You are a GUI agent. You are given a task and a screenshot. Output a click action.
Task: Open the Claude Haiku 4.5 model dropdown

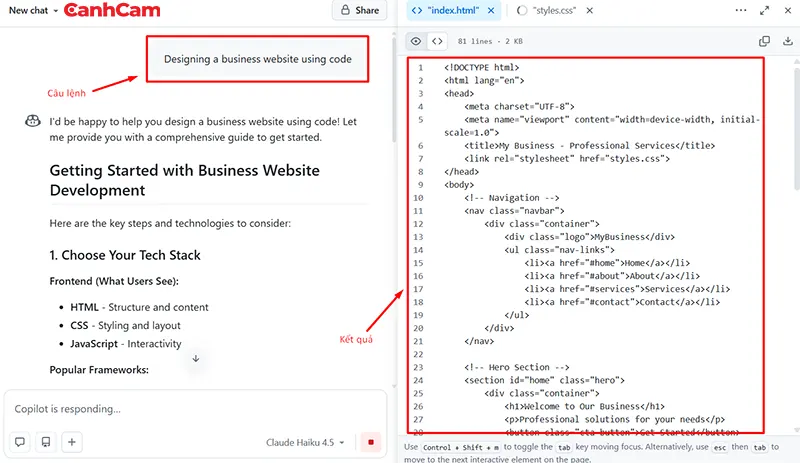[x=305, y=442]
